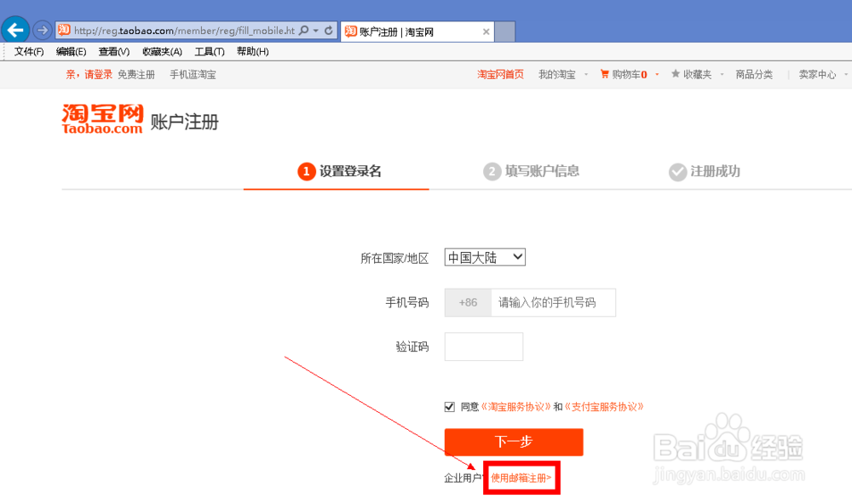Click the 手机号码 input field

[x=553, y=302]
